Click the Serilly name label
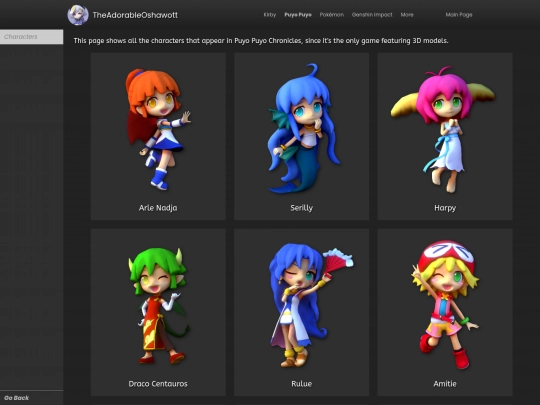The image size is (540, 405). point(301,208)
